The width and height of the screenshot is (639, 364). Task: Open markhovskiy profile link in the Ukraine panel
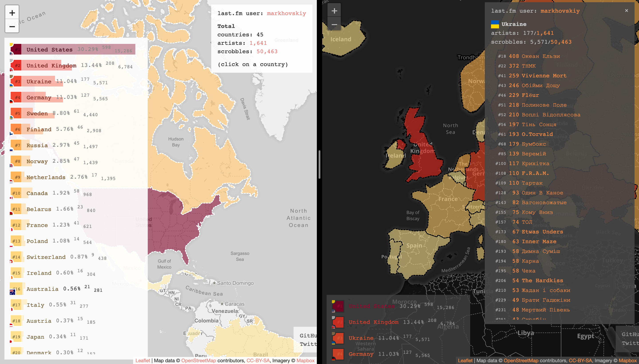click(x=560, y=11)
